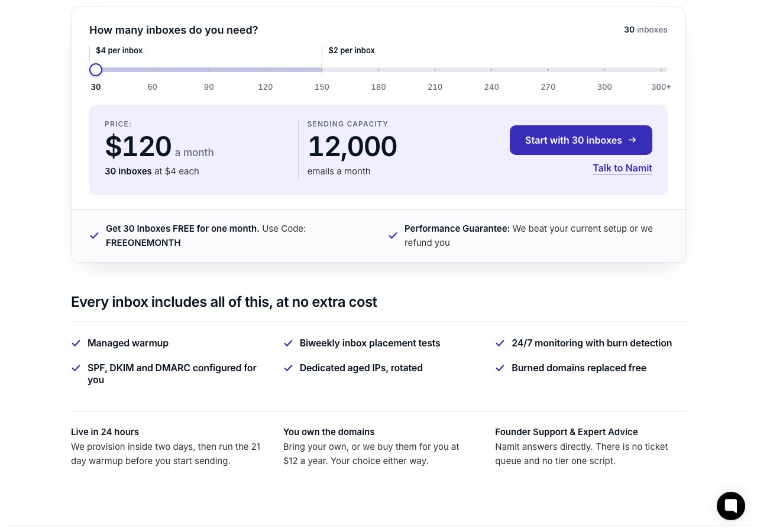Image resolution: width=757 pixels, height=532 pixels.
Task: Click checkmark beside Get 30 Inboxes FREE
Action: point(94,235)
